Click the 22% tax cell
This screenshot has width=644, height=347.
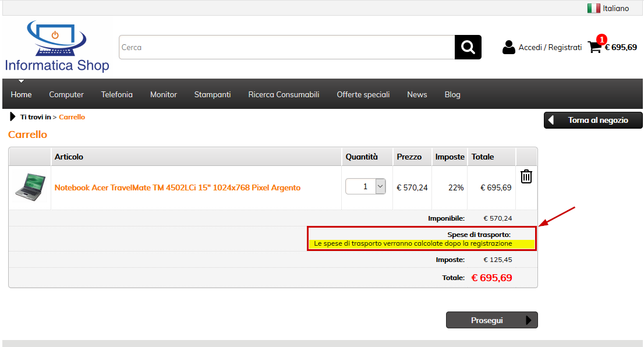pos(456,187)
